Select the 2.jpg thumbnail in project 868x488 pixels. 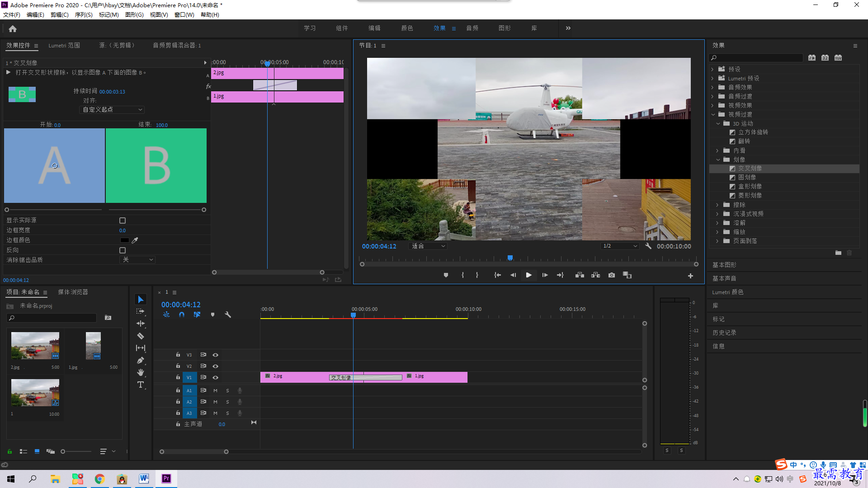(35, 346)
